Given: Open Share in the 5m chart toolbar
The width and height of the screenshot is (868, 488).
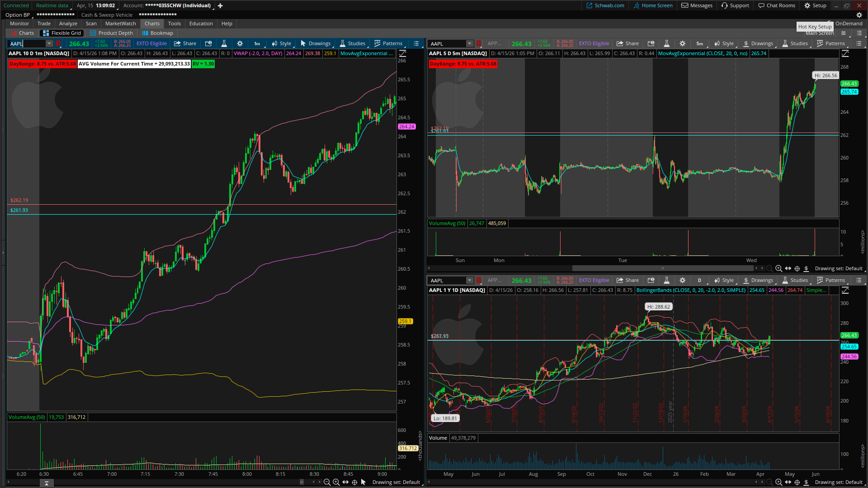Looking at the screenshot, I should tap(628, 44).
